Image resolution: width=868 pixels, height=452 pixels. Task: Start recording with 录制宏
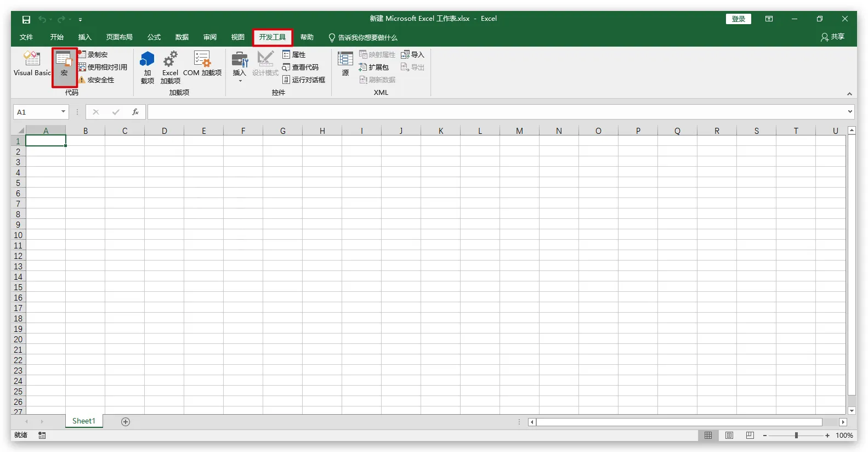tap(93, 55)
